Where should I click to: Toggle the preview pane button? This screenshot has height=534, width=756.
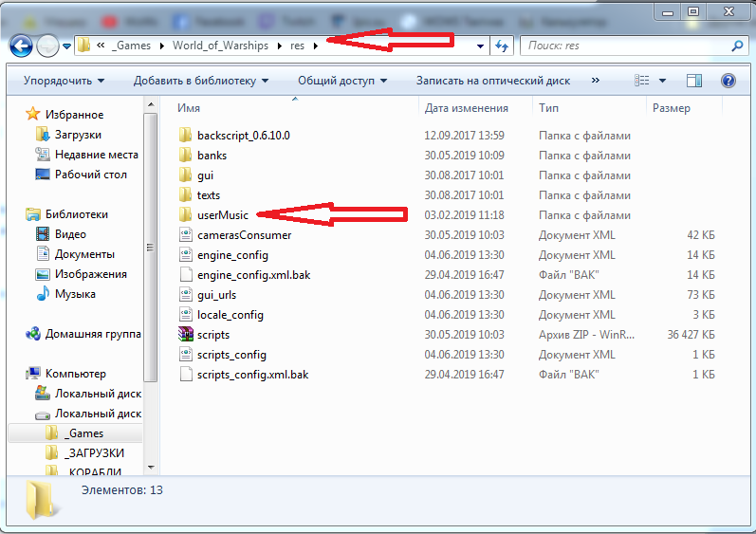click(x=694, y=81)
